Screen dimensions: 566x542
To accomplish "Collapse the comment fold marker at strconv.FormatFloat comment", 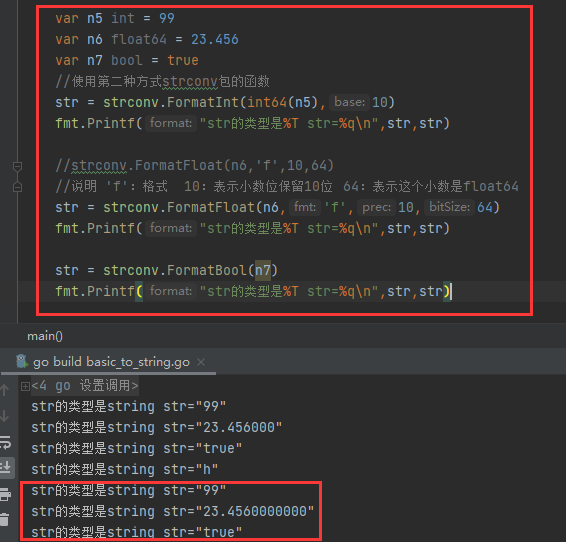I will (17, 166).
